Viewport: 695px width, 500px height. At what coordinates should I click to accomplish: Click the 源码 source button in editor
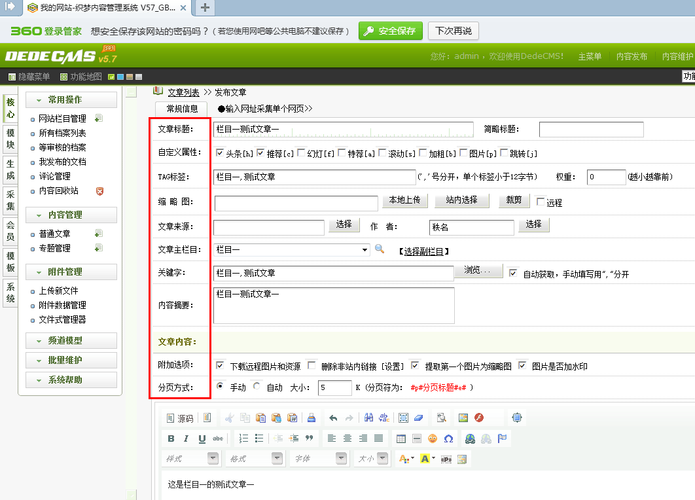pos(180,417)
